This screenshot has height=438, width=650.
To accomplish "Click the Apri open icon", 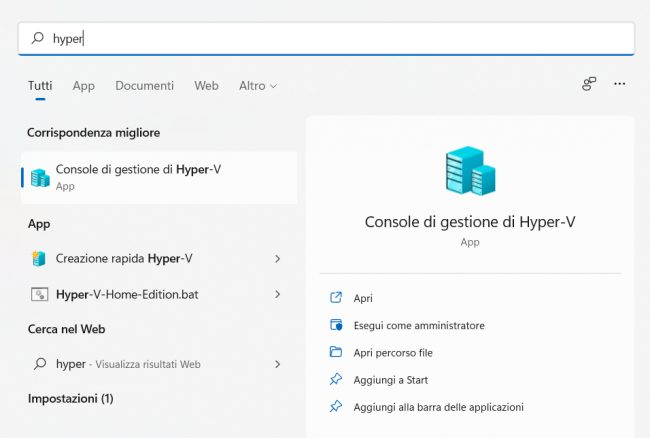I will [336, 298].
